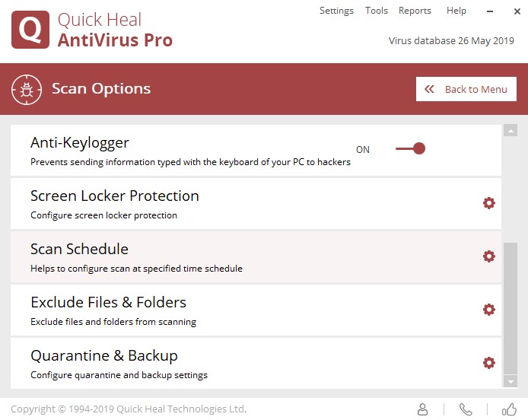Click the Quarantine & Backup heading
This screenshot has width=528, height=420.
point(103,355)
